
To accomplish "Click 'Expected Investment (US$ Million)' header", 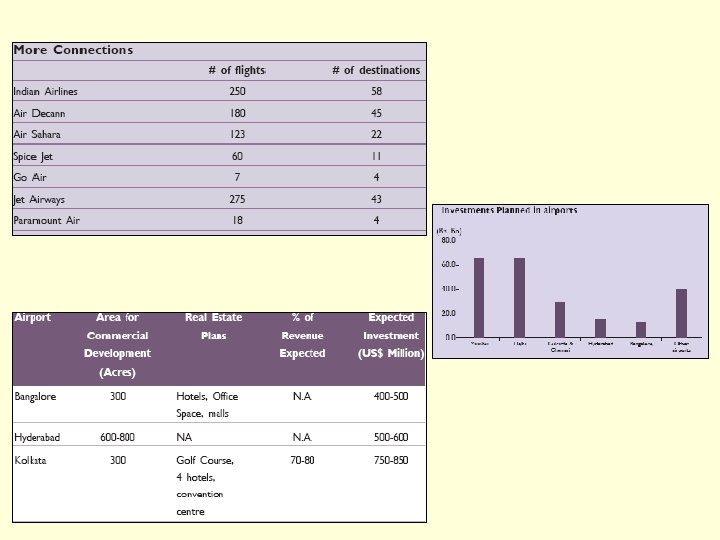I will tap(391, 336).
